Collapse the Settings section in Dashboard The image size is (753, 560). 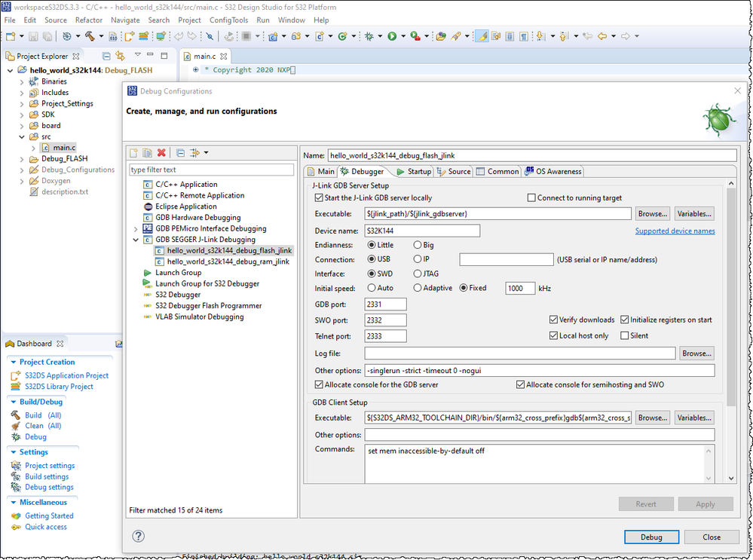[x=14, y=452]
